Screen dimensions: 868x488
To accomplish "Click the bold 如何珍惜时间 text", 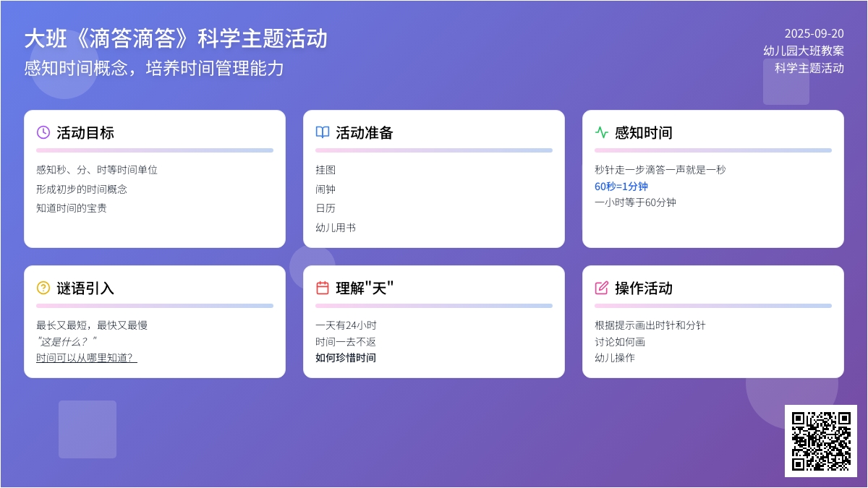I will [346, 358].
